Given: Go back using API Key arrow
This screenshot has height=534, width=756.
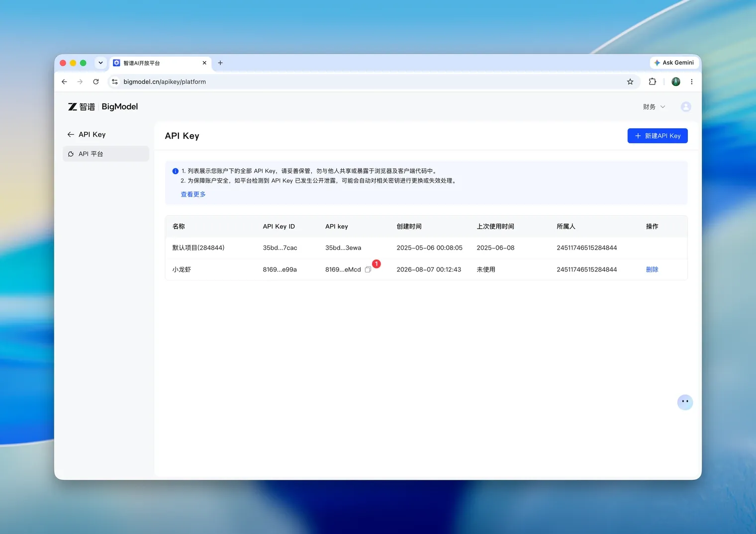Looking at the screenshot, I should coord(71,135).
